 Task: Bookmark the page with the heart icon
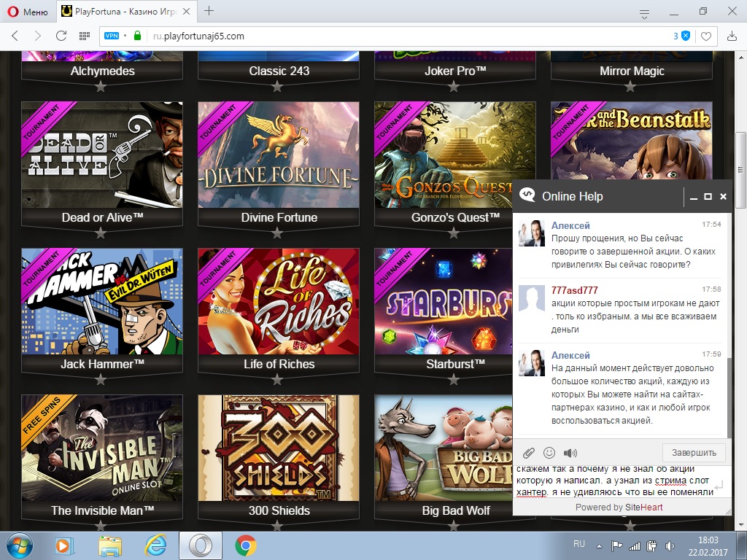tap(705, 36)
